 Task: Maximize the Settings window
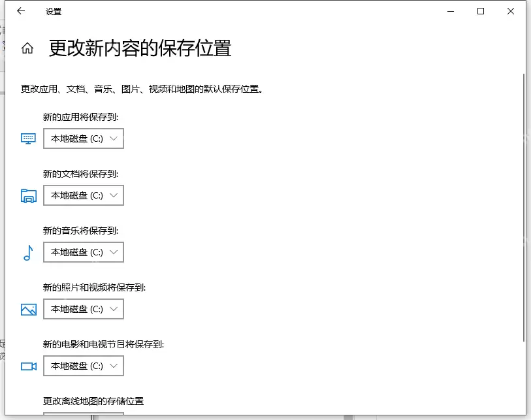[x=480, y=11]
